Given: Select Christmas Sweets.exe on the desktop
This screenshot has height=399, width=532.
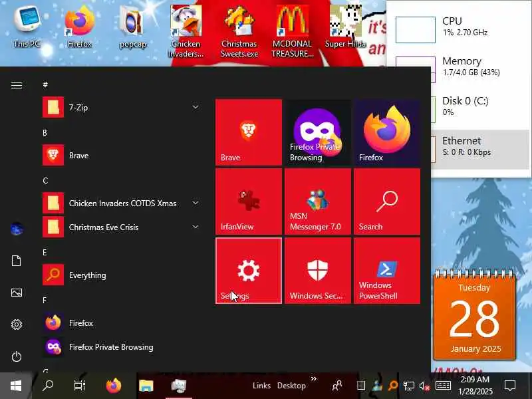Looking at the screenshot, I should 239,31.
